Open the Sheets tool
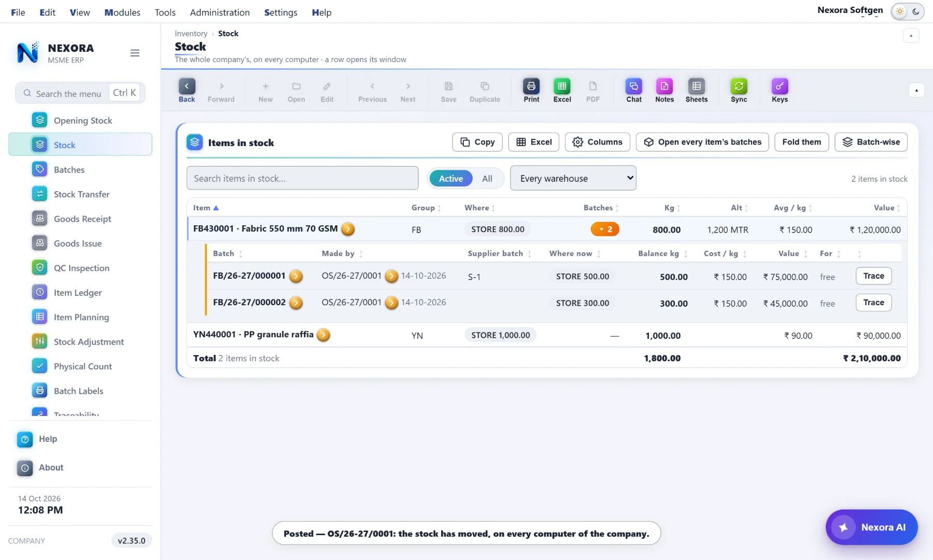Screen dimensions: 933x560 pyautogui.click(x=696, y=91)
